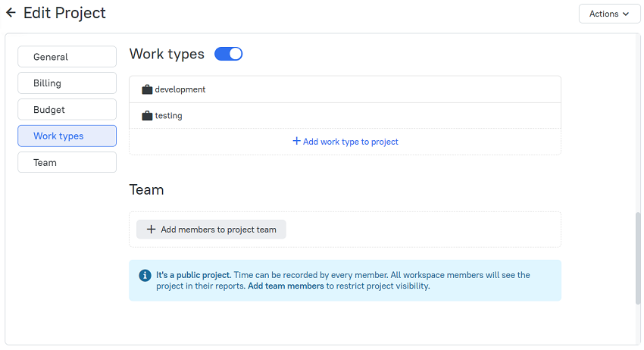The height and width of the screenshot is (350, 644).
Task: Click the blue info icon in the notice
Action: 145,275
